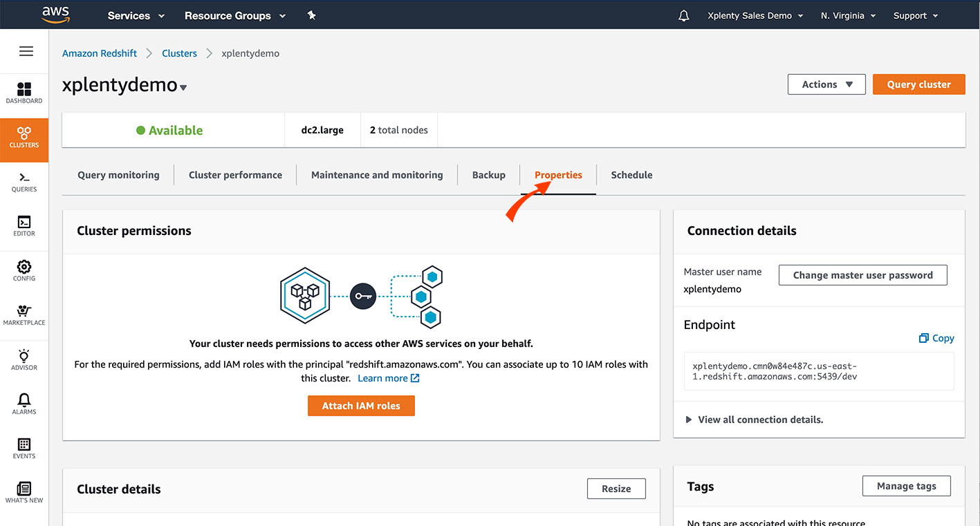Click the Attach IAM roles button
Viewport: 980px width, 526px height.
[x=361, y=406]
